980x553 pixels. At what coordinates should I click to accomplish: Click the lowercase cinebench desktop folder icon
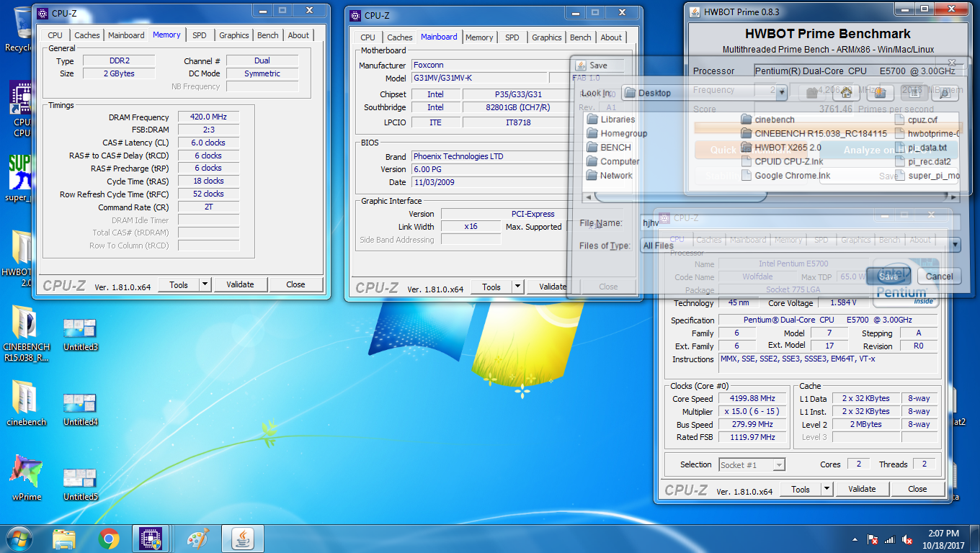(x=27, y=403)
